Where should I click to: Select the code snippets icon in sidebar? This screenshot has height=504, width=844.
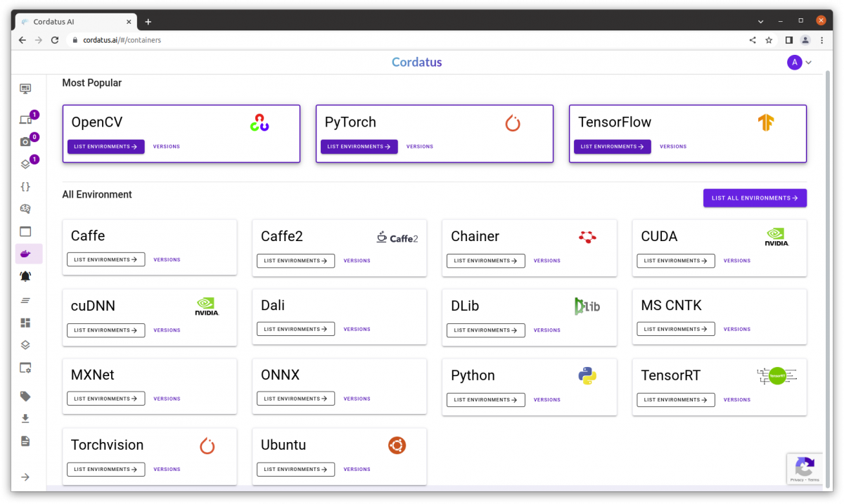pos(25,186)
